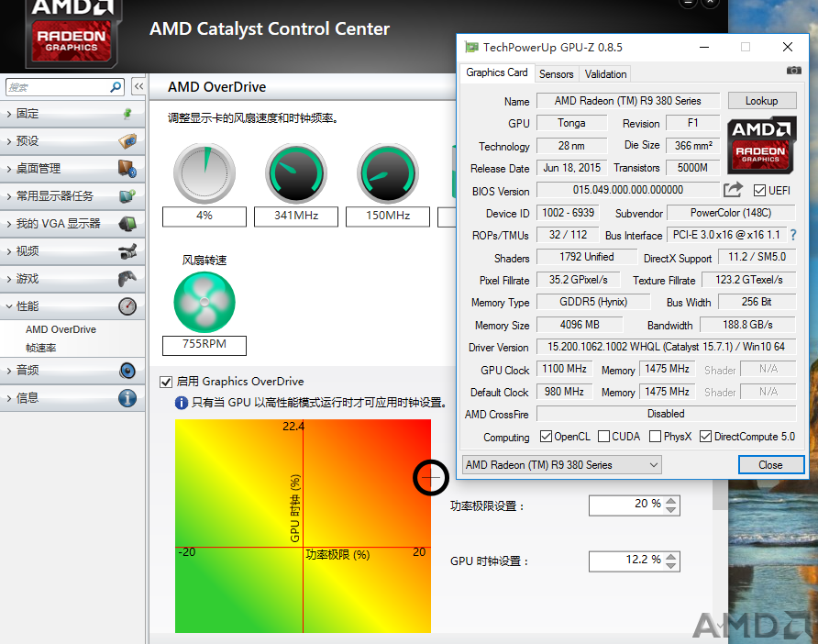Click the 341MHz GPU clock gauge

click(296, 173)
